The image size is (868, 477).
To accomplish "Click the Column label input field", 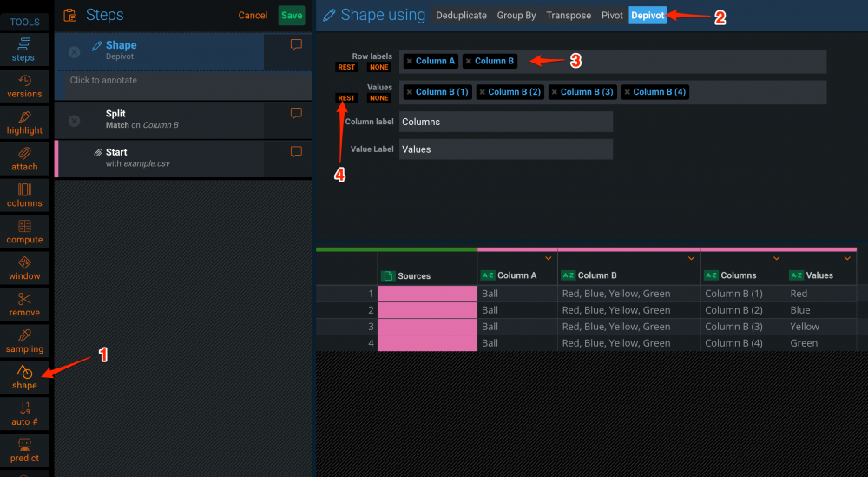I will click(506, 122).
